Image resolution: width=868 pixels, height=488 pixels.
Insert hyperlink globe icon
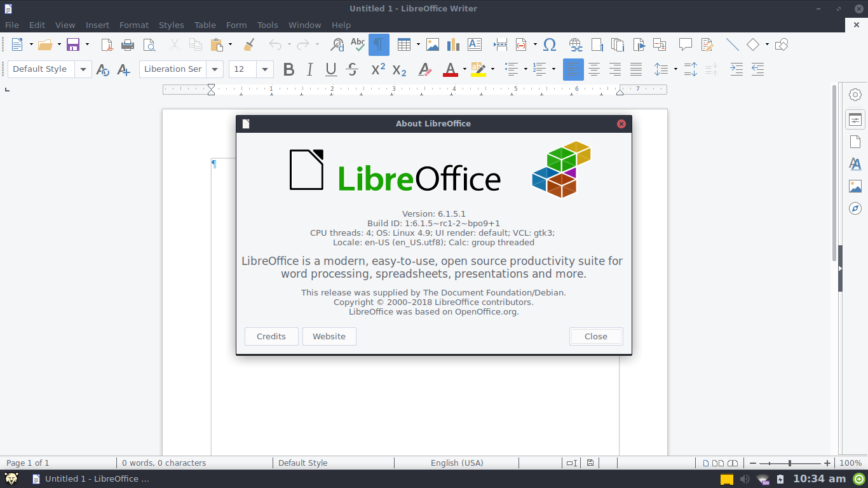click(576, 44)
